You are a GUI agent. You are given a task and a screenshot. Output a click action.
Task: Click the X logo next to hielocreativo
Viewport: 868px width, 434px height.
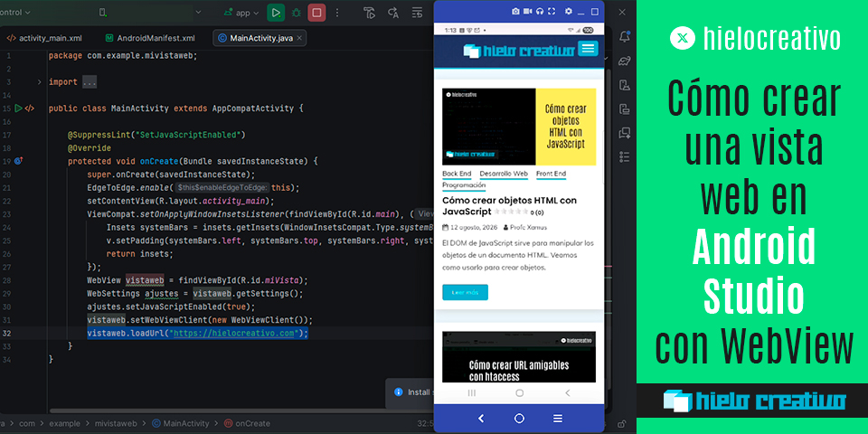click(682, 38)
